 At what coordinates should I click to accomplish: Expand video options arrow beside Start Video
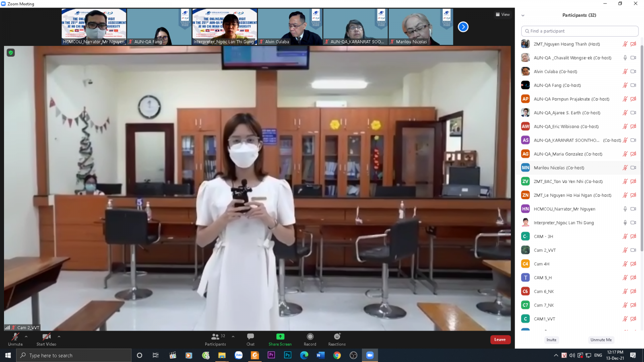click(59, 337)
